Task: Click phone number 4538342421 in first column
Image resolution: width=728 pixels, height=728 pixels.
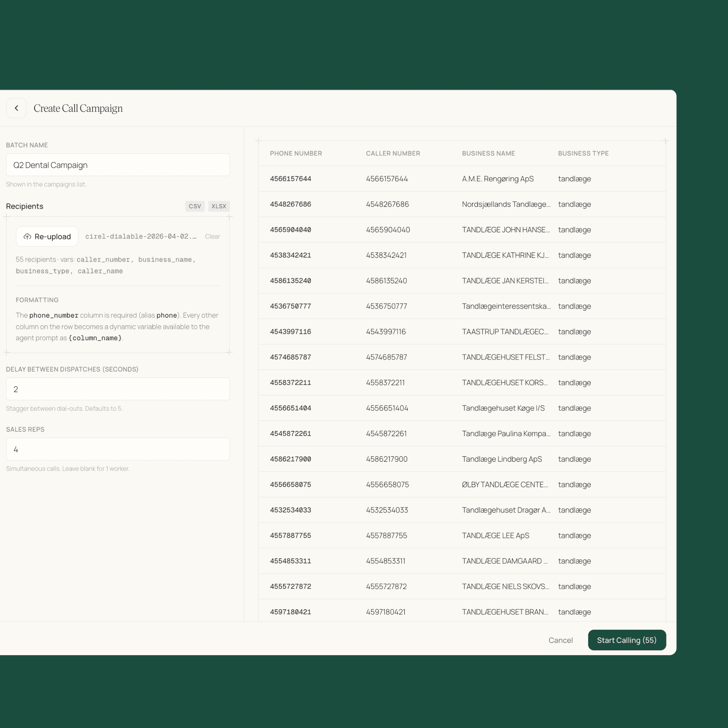Action: tap(290, 255)
